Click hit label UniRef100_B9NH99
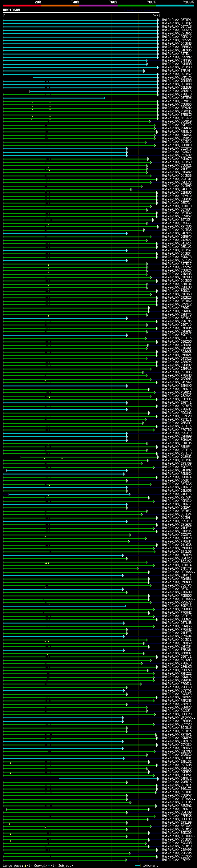The image size is (197, 868). pos(177,436)
